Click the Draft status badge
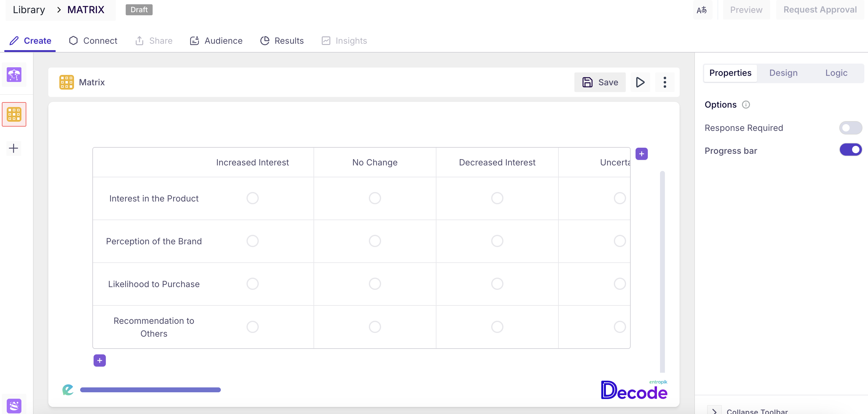 coord(139,10)
